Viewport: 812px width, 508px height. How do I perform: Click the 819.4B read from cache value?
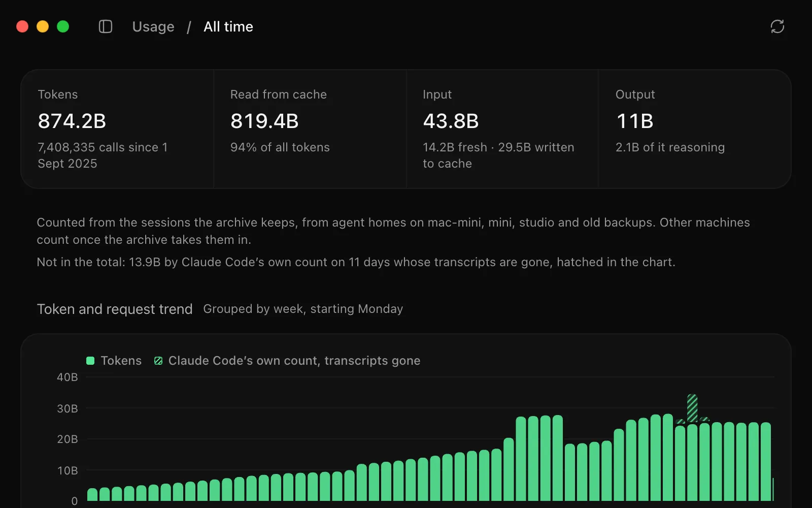264,121
